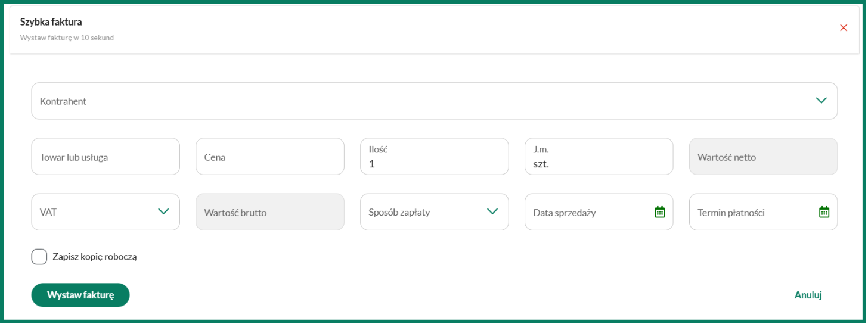Click the Wystaw fakturę w 10 sekund subtitle
The width and height of the screenshot is (868, 324).
tap(67, 38)
